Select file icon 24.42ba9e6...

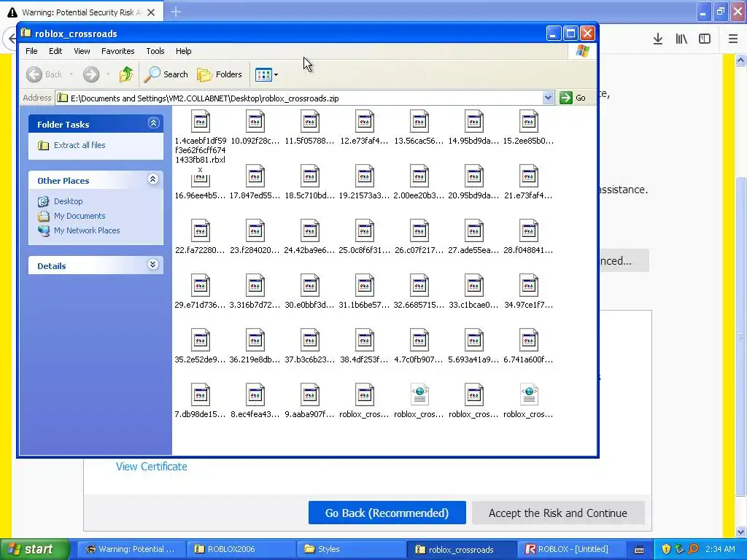click(309, 231)
